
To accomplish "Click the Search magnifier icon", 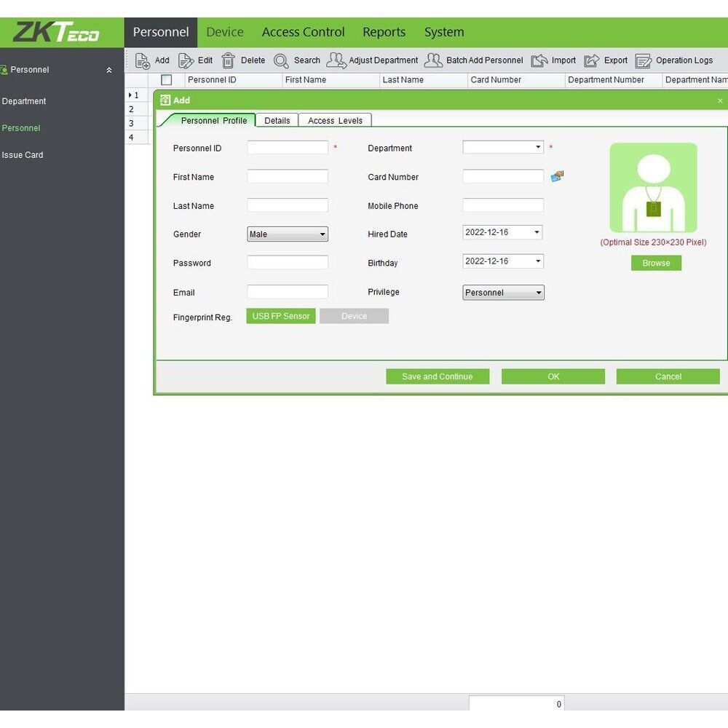I will (281, 61).
